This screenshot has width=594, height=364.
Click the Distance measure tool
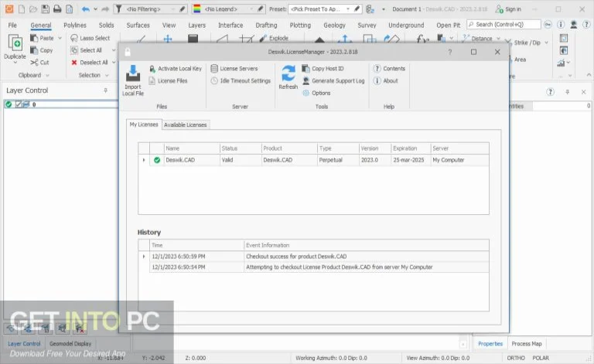477,39
